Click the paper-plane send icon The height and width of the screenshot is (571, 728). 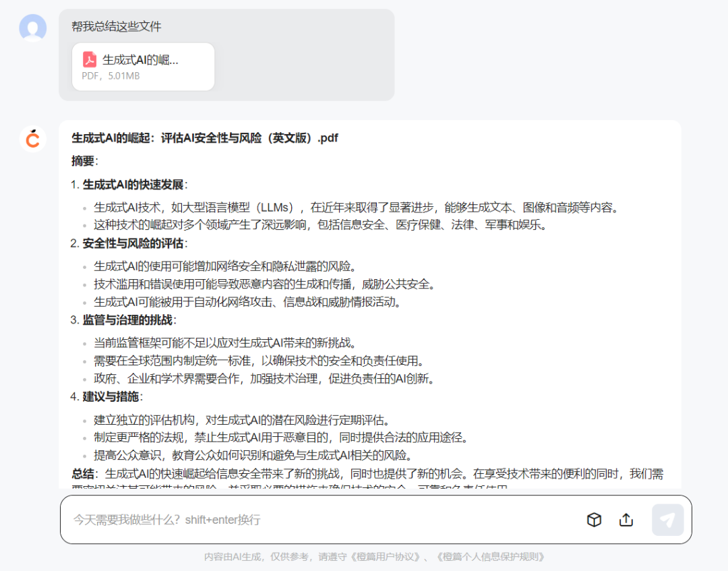667,519
